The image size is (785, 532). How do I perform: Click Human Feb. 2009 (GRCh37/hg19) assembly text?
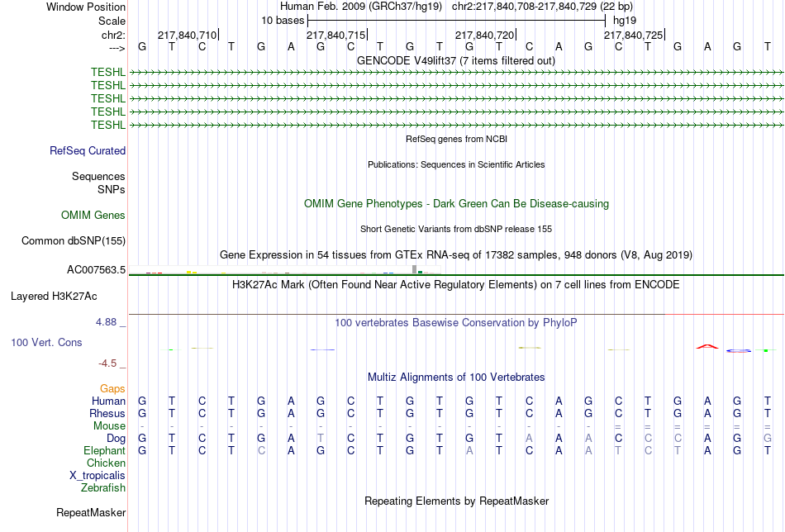click(361, 7)
